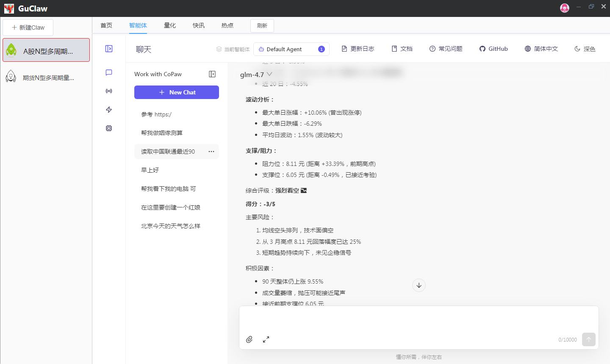Switch to dark mode via 深色 toggle
The width and height of the screenshot is (610, 364).
[x=585, y=49]
